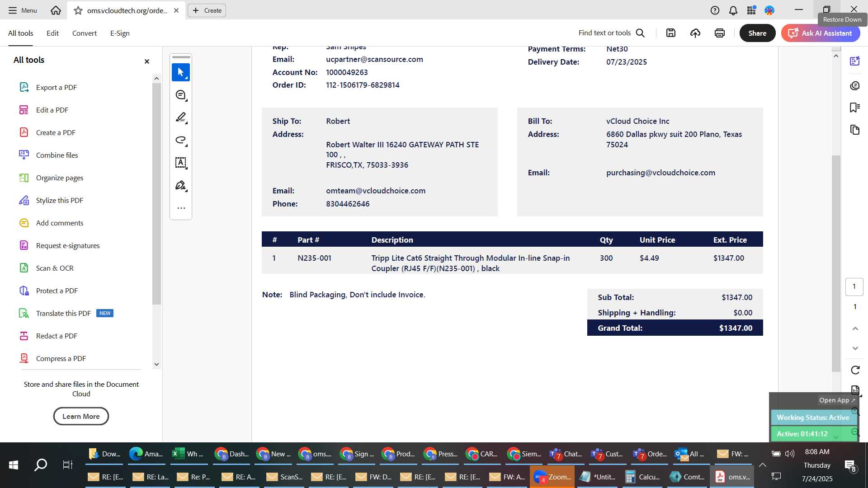Open the Convert tab
The width and height of the screenshot is (868, 488).
(85, 33)
